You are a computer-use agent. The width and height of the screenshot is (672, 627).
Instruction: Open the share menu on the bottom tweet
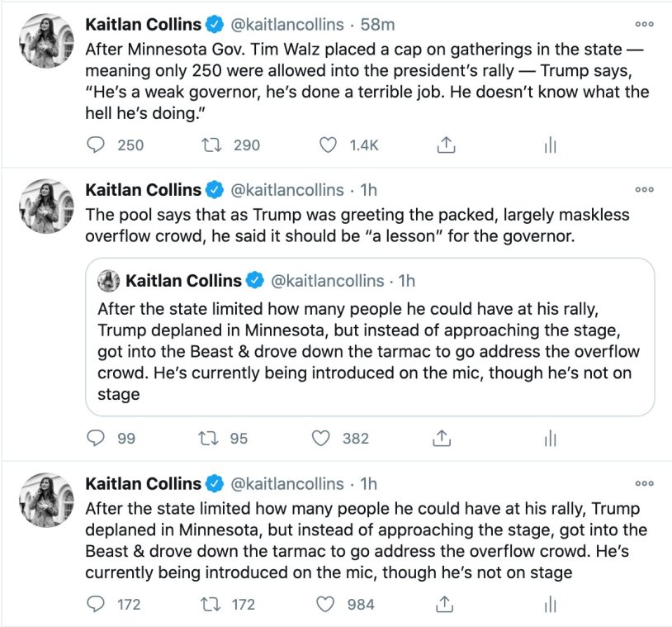[443, 604]
